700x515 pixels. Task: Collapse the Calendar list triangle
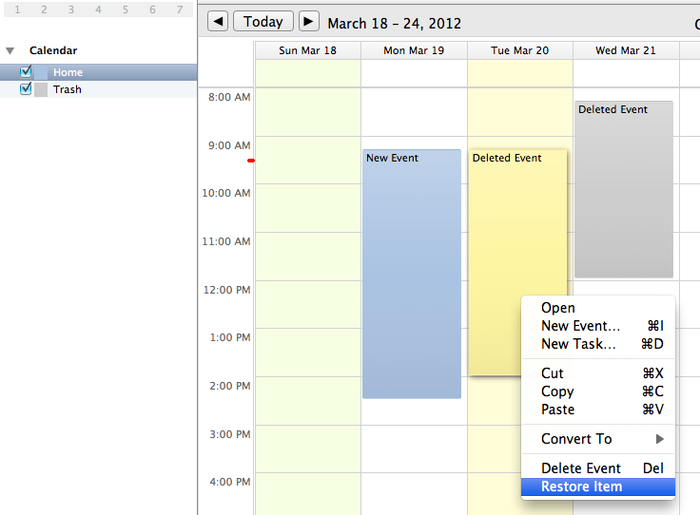point(10,50)
